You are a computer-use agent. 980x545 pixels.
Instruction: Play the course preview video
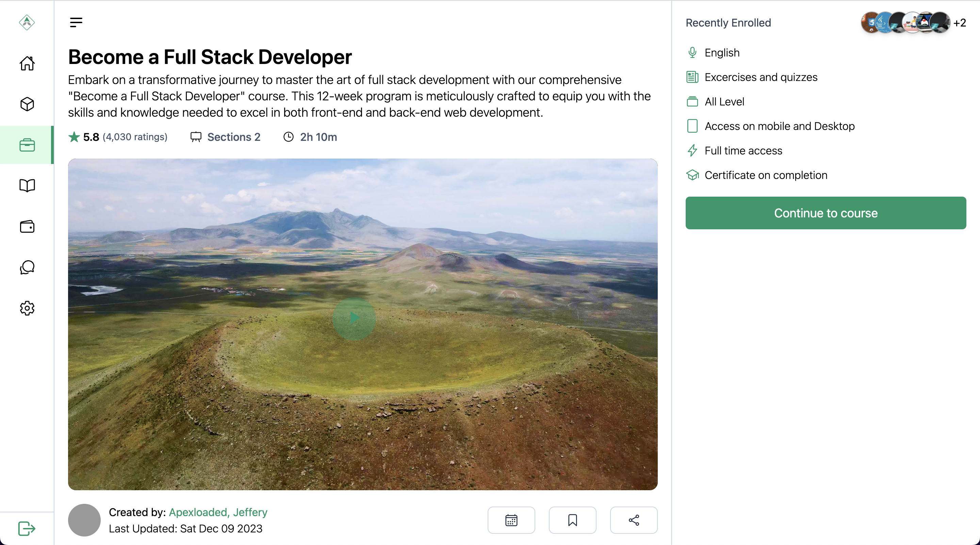click(354, 318)
